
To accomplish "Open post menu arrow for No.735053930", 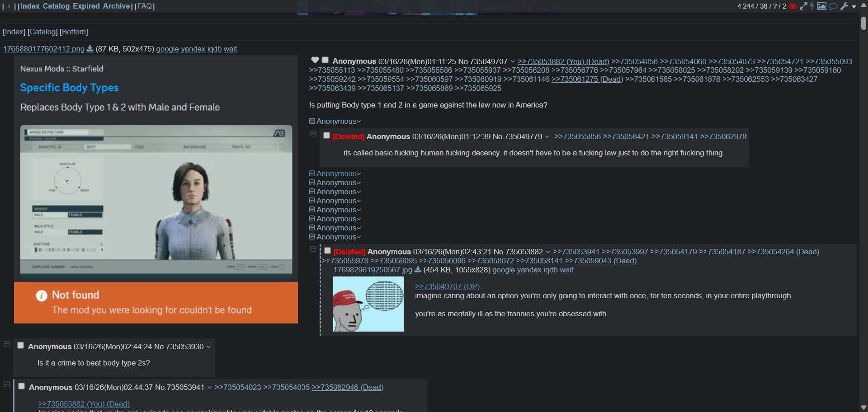I will 209,347.
